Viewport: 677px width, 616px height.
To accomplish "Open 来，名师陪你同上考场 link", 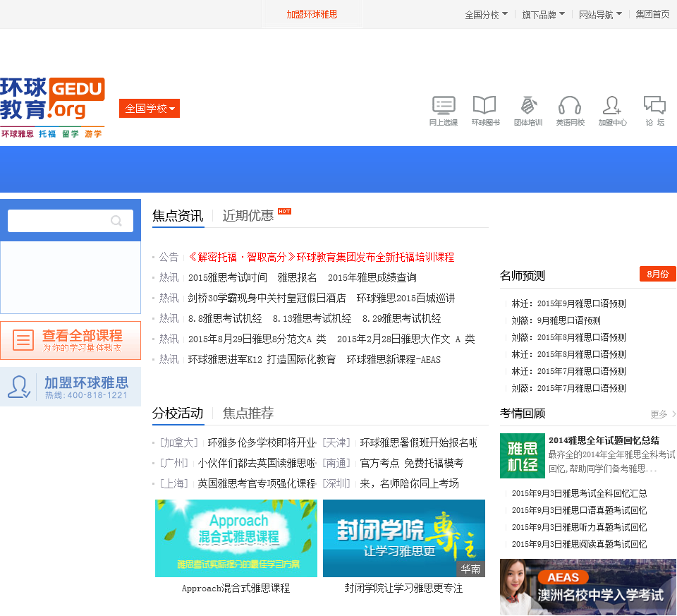I will [409, 483].
